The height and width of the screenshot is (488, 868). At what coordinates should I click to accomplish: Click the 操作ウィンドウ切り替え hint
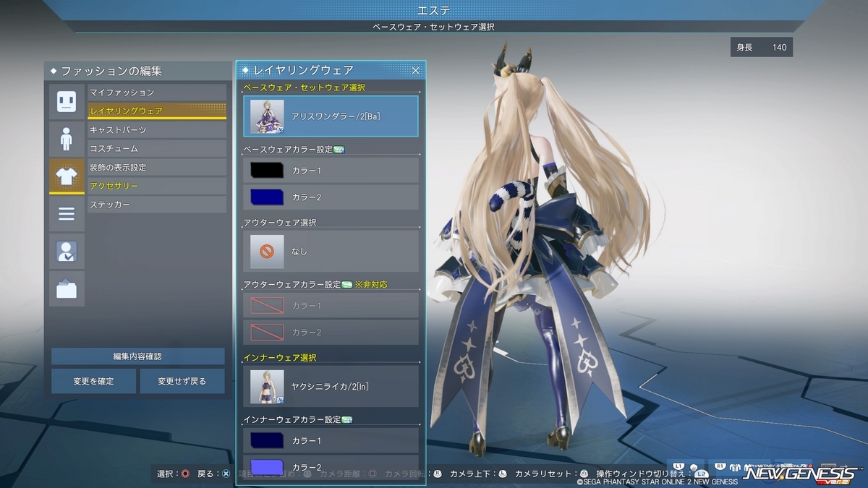651,474
